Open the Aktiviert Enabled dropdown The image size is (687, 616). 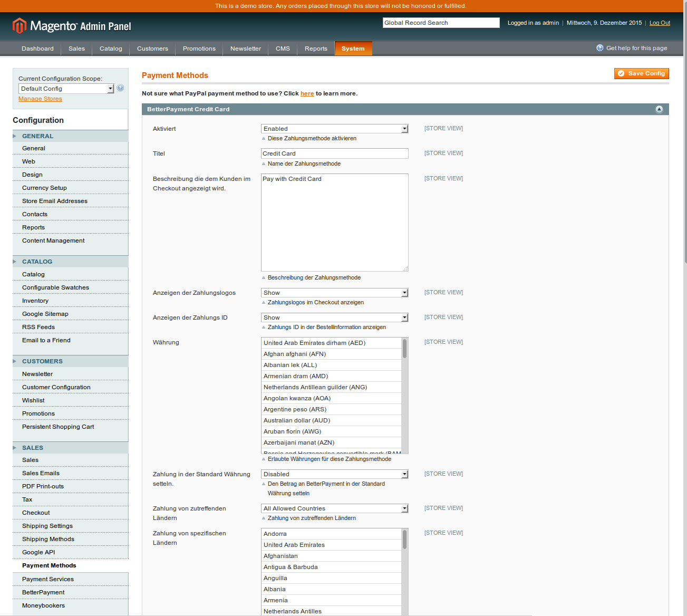(335, 129)
